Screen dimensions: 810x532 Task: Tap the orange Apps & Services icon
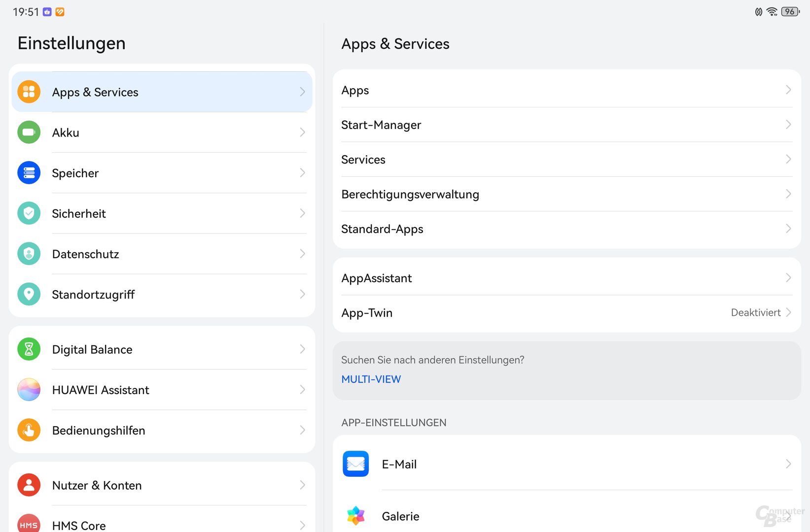tap(29, 92)
